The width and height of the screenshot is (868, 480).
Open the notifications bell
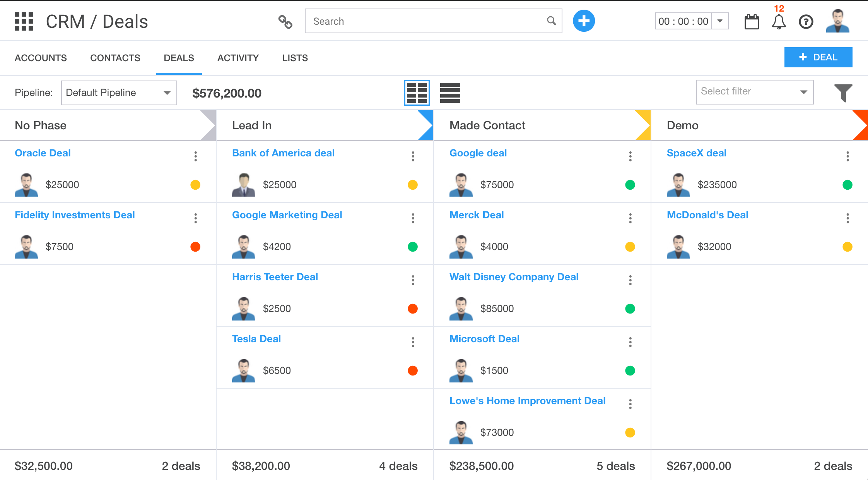779,22
